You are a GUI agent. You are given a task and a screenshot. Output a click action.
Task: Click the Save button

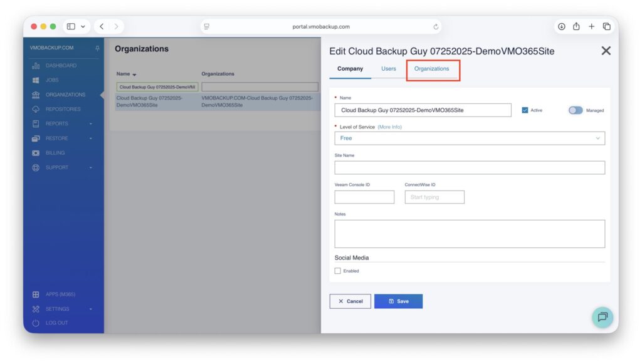pyautogui.click(x=398, y=301)
